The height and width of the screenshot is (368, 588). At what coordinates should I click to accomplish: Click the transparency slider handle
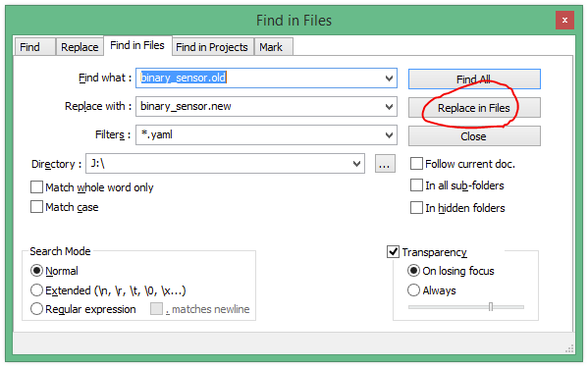tap(491, 307)
